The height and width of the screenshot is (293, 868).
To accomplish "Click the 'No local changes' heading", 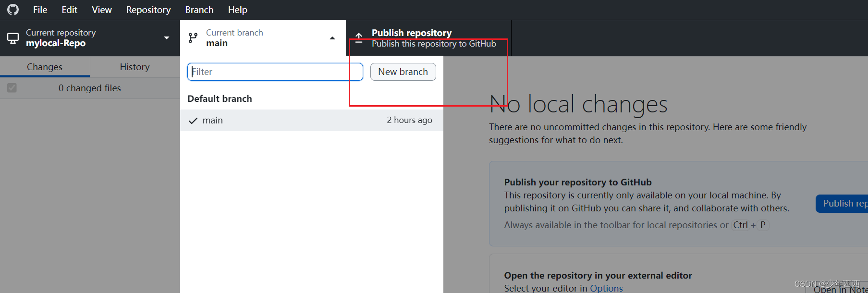I will point(578,104).
